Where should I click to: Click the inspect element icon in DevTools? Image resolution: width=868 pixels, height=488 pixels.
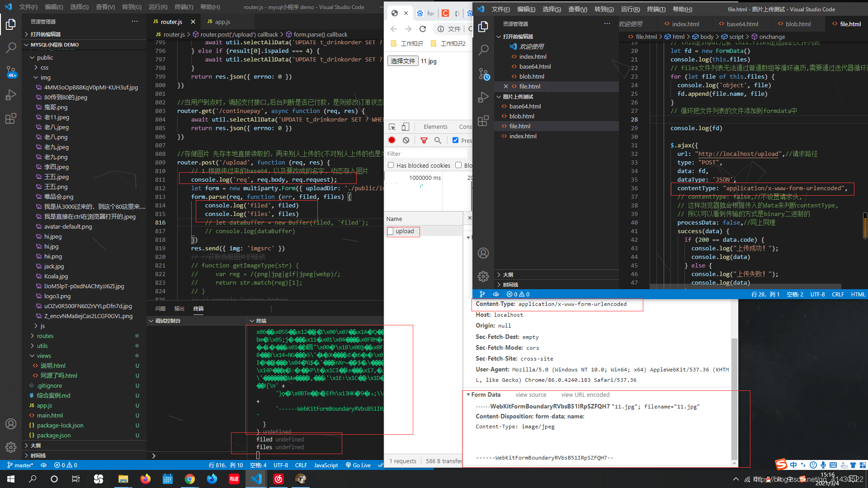(x=391, y=127)
